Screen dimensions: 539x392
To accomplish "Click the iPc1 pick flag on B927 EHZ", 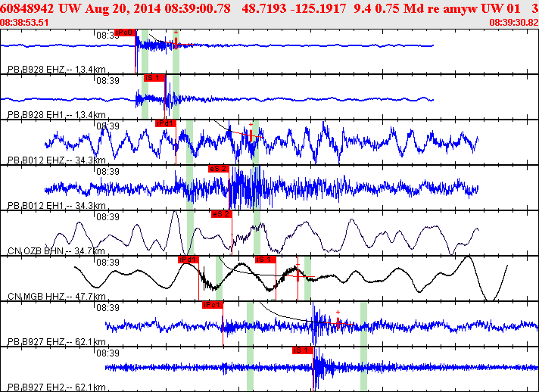I will point(213,305).
